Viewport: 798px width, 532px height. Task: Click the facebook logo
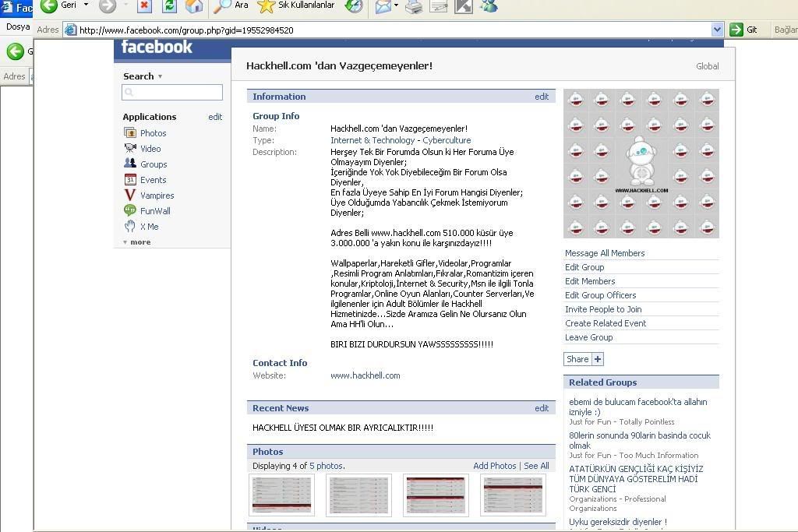pos(156,47)
